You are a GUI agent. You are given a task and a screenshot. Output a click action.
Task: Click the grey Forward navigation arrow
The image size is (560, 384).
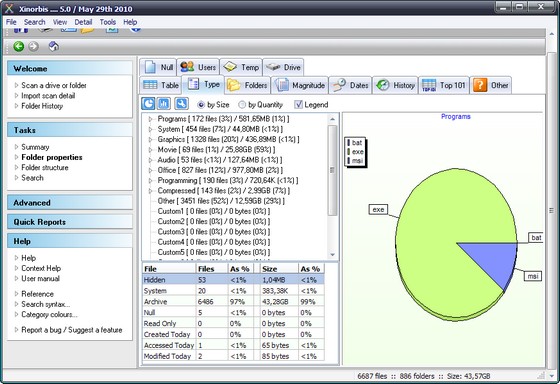pyautogui.click(x=34, y=46)
